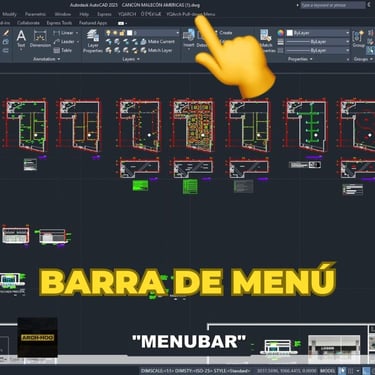Click the layer color white swatch

coord(129,33)
